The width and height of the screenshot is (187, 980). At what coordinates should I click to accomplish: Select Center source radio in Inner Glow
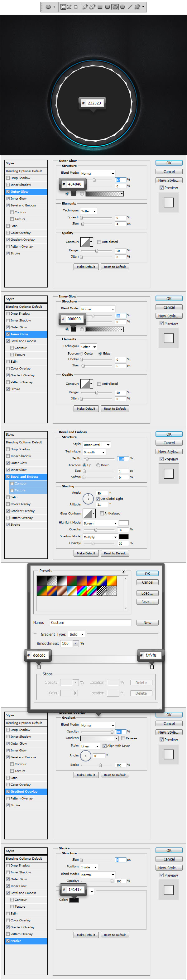click(x=81, y=353)
